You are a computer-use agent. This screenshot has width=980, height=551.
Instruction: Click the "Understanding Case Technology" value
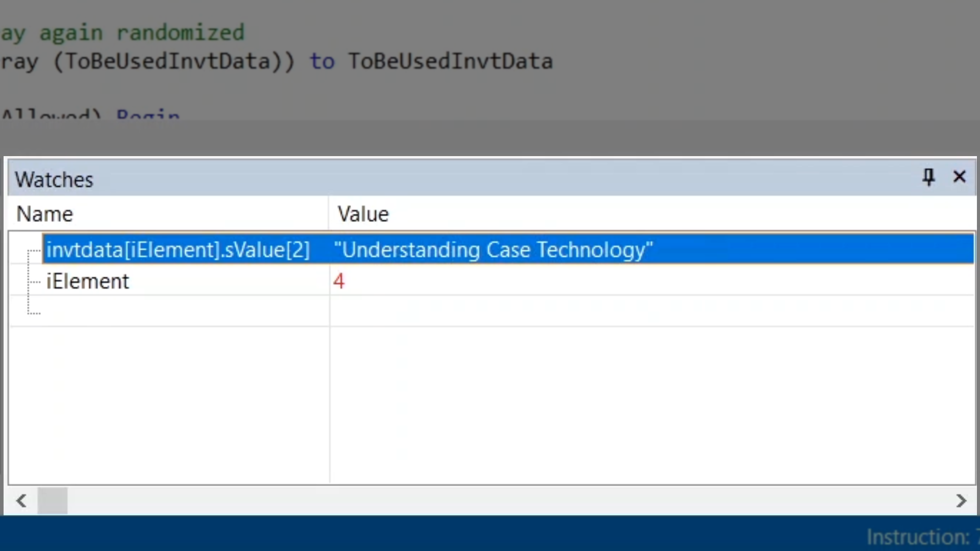coord(493,249)
